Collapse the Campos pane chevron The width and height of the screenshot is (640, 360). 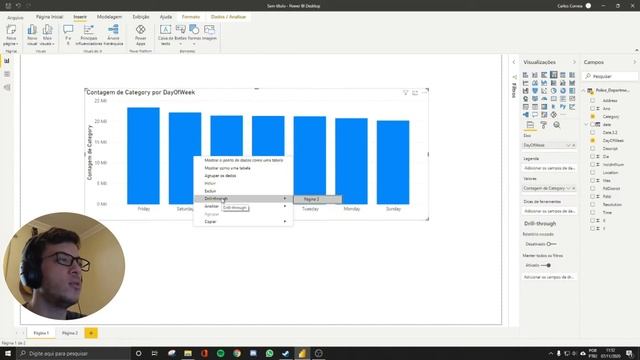[x=635, y=62]
